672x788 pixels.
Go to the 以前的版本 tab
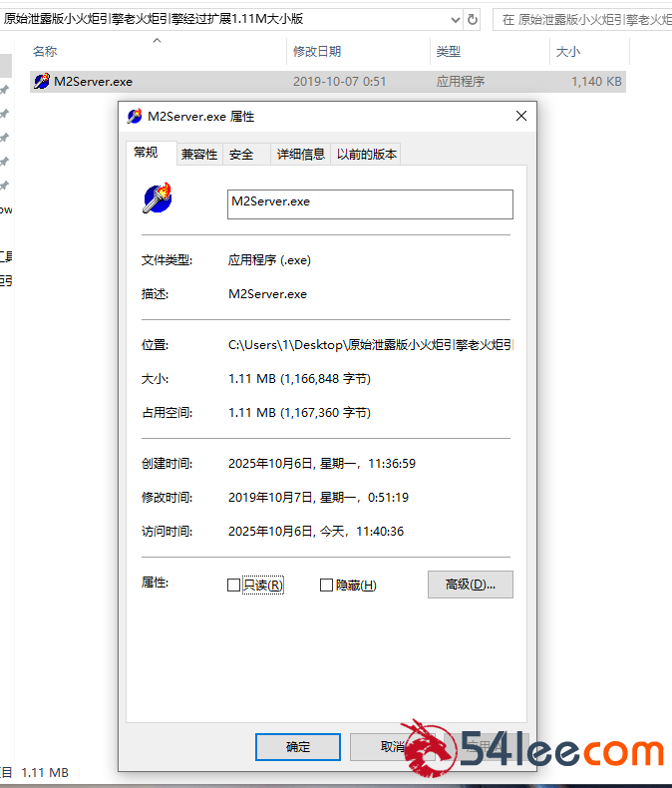[366, 154]
